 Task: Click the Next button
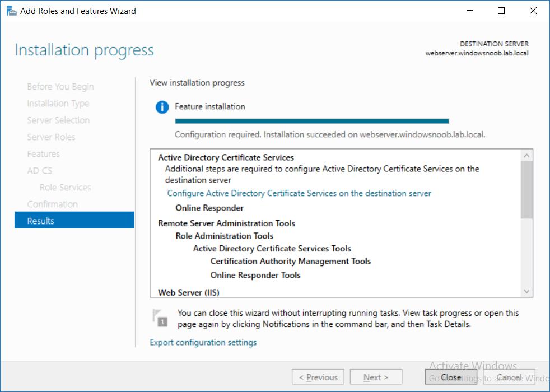(x=376, y=377)
